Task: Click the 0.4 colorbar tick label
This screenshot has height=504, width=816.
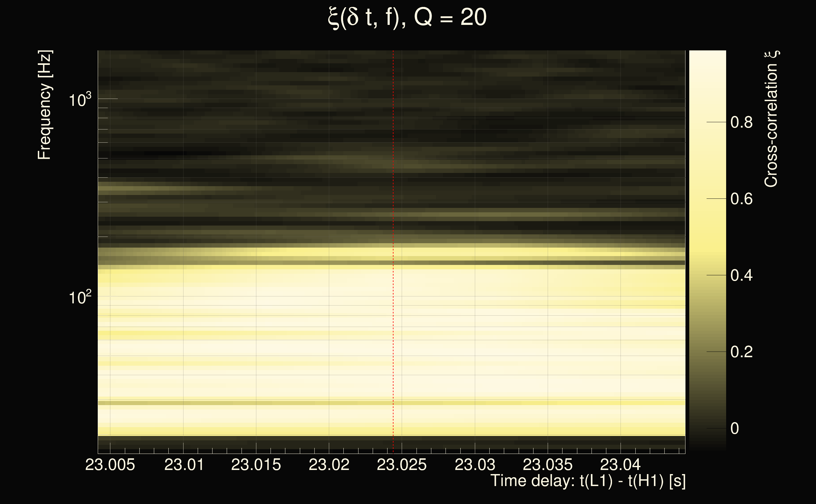Action: coord(741,275)
